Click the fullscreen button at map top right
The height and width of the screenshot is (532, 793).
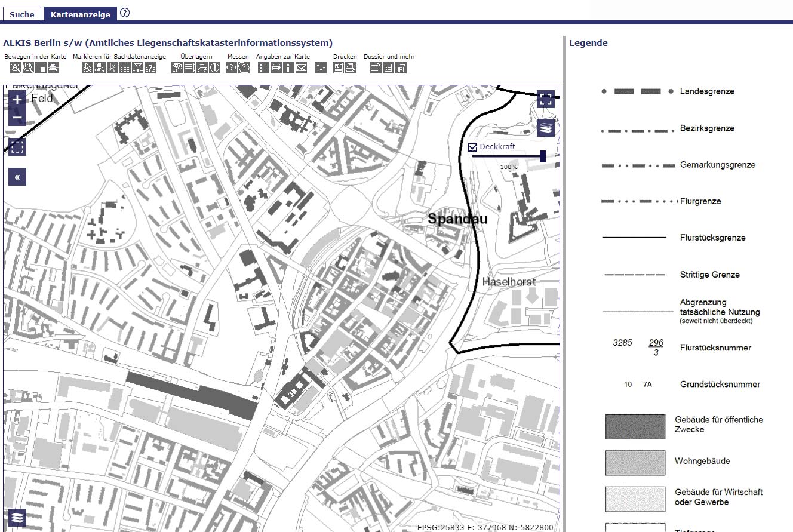[x=546, y=99]
